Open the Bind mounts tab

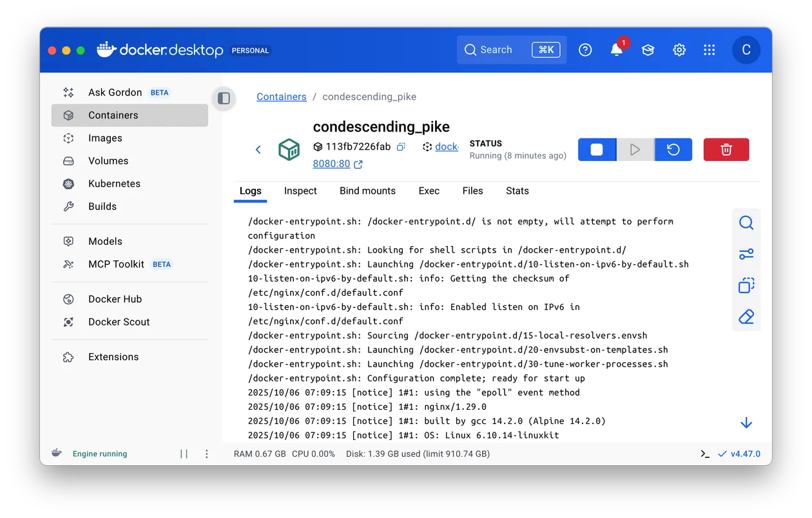(368, 191)
